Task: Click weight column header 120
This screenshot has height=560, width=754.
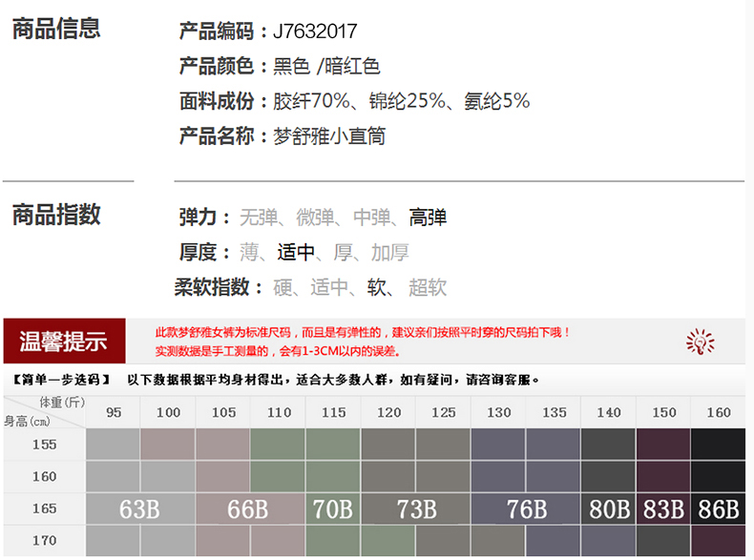Action: (x=389, y=412)
